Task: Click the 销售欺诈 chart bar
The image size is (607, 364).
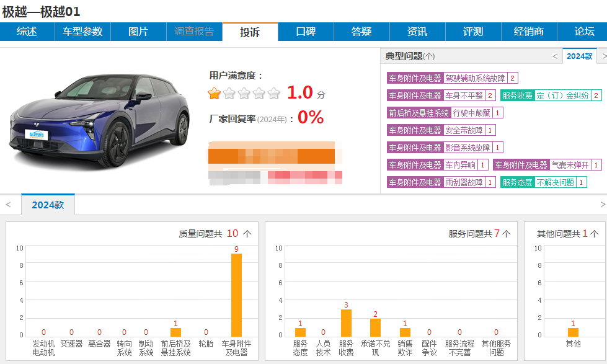Action: point(405,332)
